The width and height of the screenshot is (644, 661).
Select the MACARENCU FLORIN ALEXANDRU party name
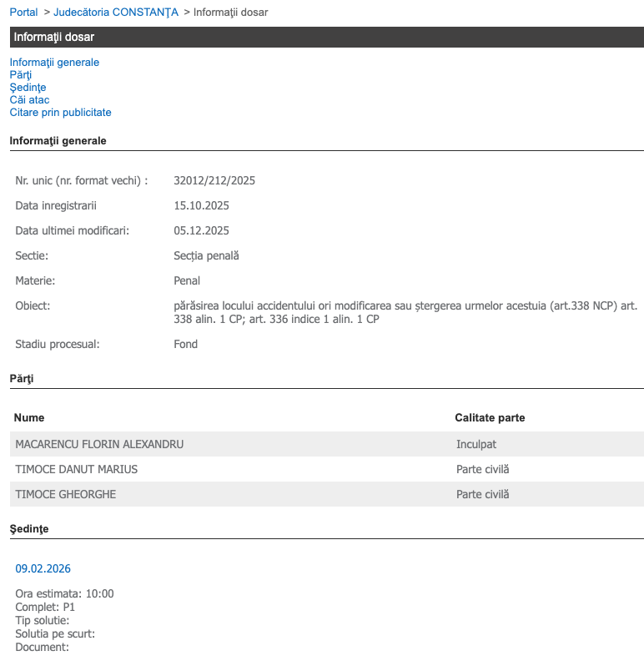point(99,445)
